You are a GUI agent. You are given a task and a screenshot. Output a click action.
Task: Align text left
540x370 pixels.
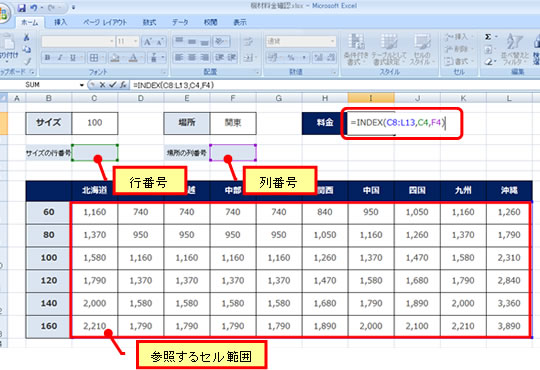click(179, 58)
